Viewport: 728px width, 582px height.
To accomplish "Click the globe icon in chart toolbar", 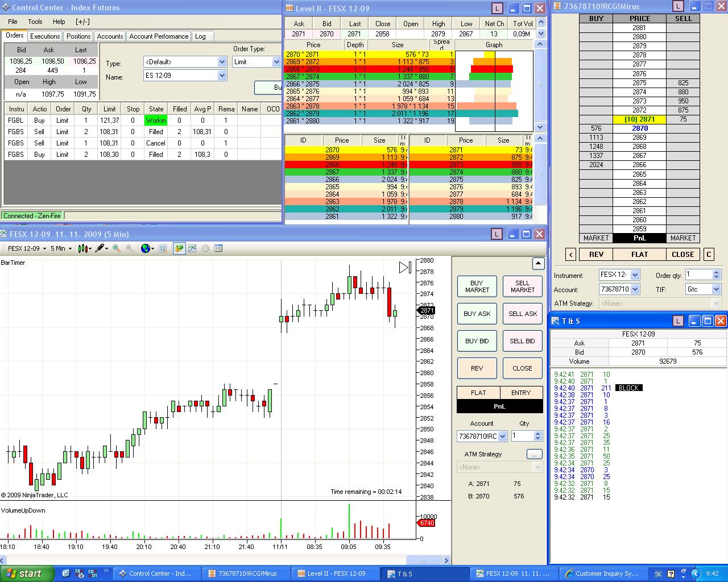I will click(147, 248).
